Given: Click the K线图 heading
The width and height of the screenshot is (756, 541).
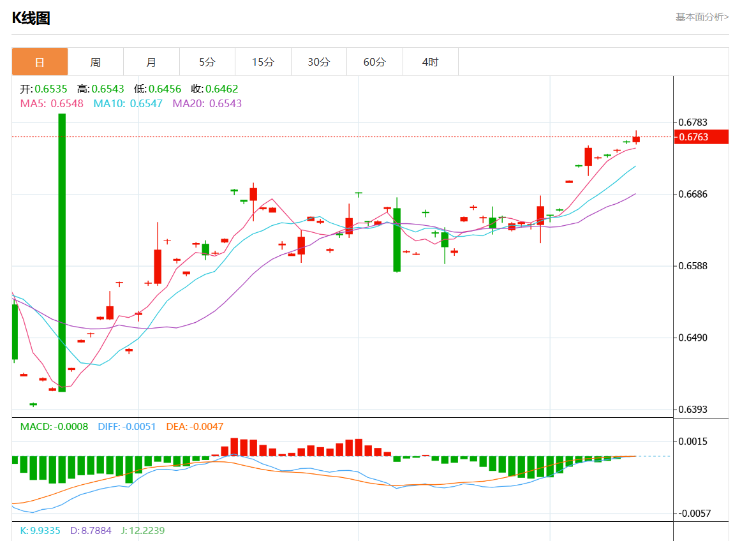Looking at the screenshot, I should coord(31,18).
